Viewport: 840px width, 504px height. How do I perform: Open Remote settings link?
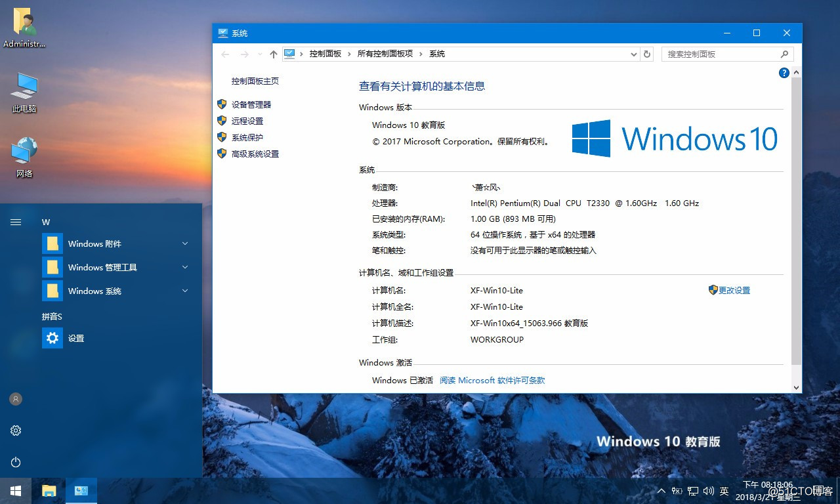click(x=247, y=121)
